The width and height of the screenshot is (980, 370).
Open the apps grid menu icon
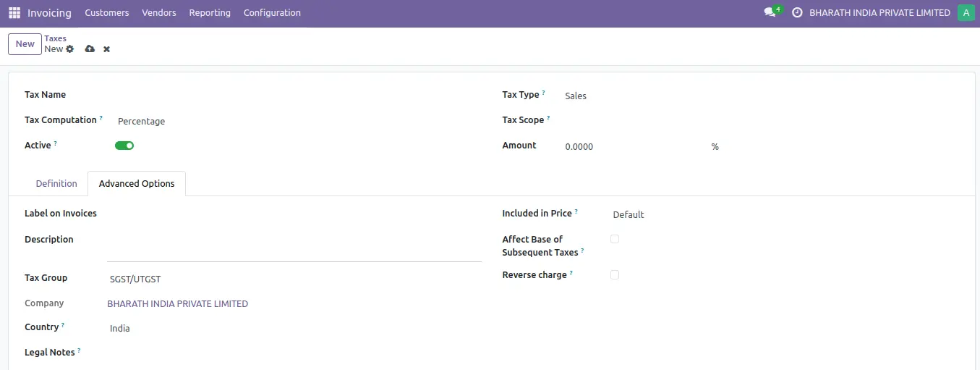tap(14, 13)
